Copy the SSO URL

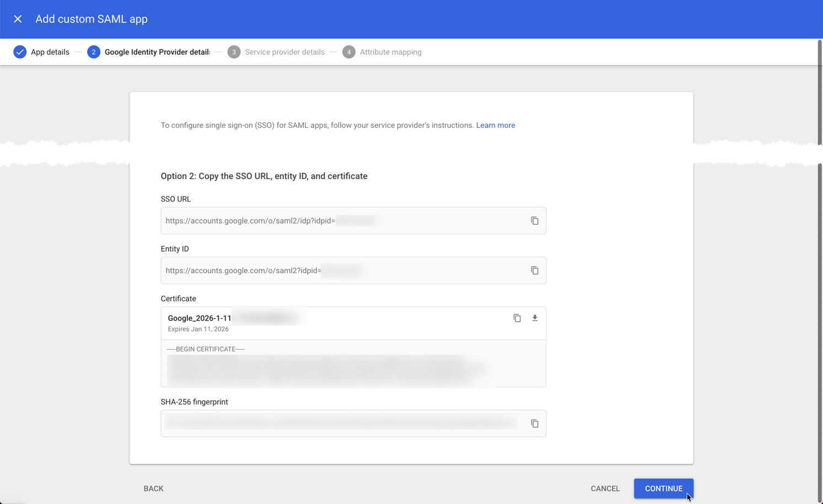[534, 220]
